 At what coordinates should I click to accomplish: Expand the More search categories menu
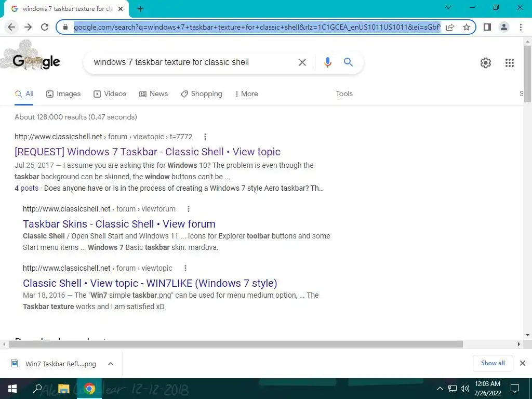coord(247,94)
